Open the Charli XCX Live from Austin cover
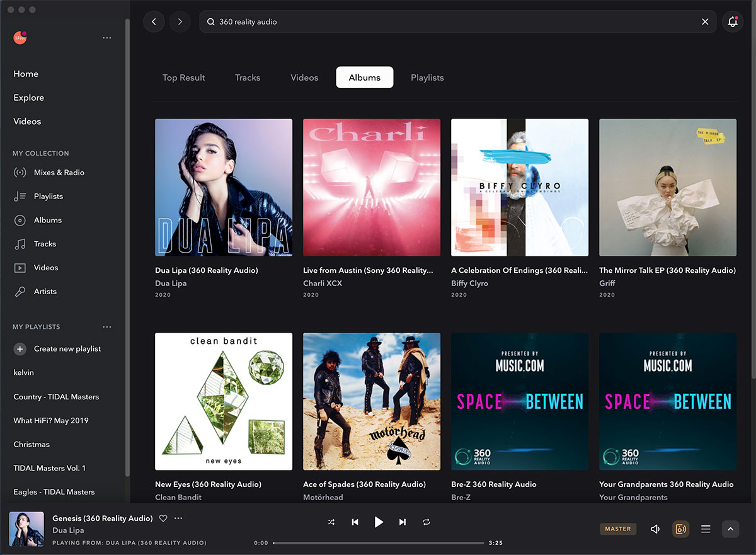 point(372,188)
